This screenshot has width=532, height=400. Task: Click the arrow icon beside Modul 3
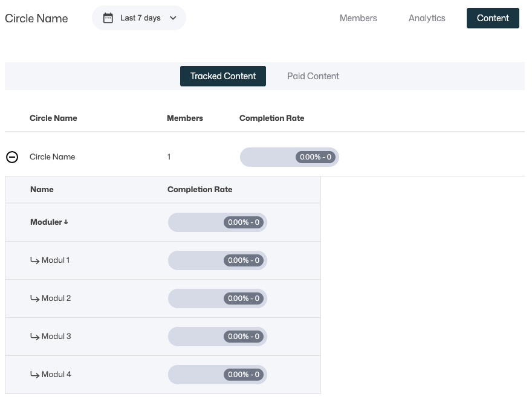(x=35, y=337)
